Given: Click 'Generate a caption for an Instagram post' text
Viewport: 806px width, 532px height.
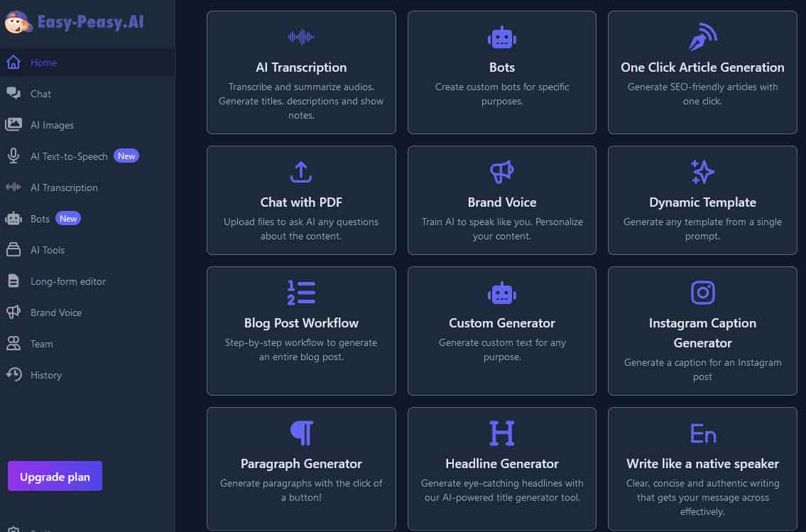Looking at the screenshot, I should click(703, 369).
